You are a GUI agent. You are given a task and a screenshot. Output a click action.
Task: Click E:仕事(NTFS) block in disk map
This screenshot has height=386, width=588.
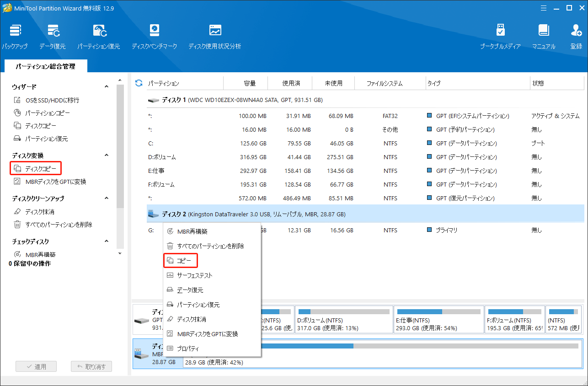point(438,320)
